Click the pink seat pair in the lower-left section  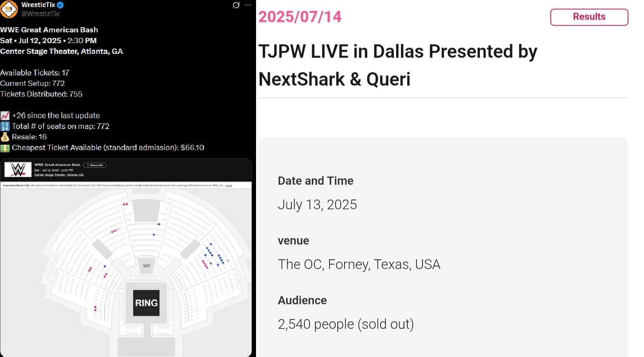click(x=95, y=308)
